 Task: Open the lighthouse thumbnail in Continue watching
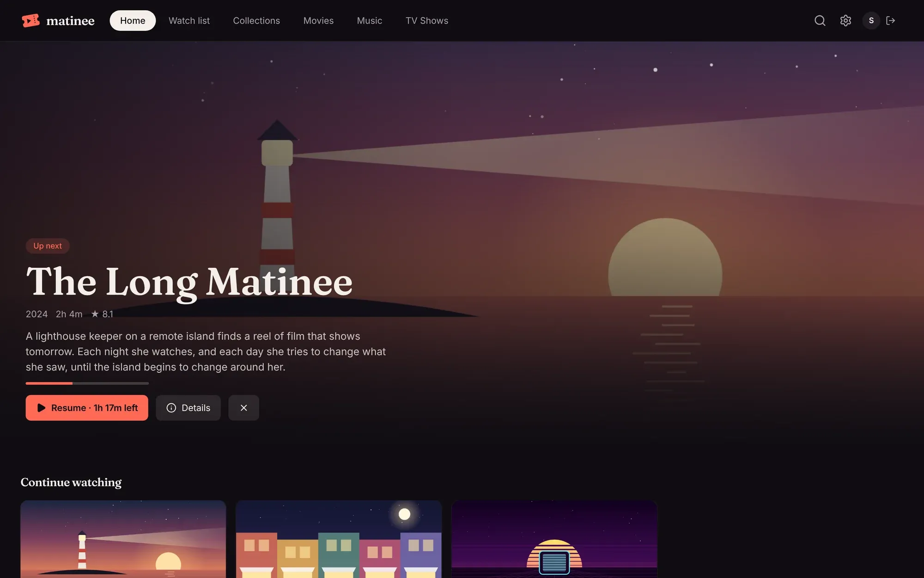pos(123,539)
